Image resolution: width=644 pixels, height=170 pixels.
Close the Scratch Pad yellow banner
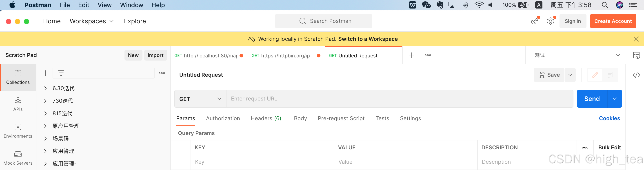click(636, 39)
